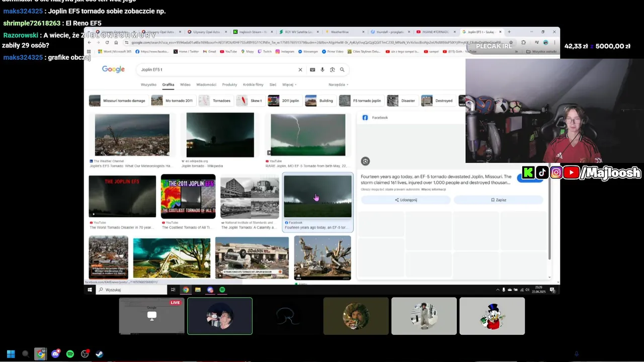Filter by Mo tornado 2011 chip
Screen dimensions: 644x362
173,101
